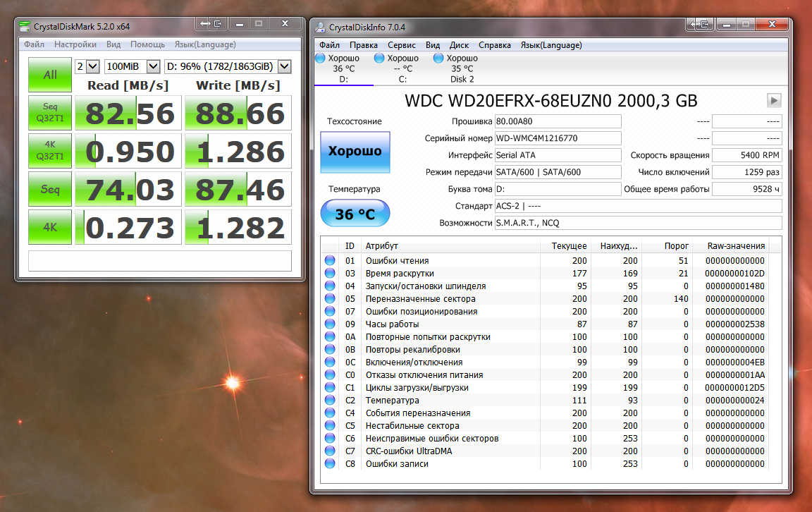Select Запуски/остановки шпинделя attribute row

coord(545,286)
